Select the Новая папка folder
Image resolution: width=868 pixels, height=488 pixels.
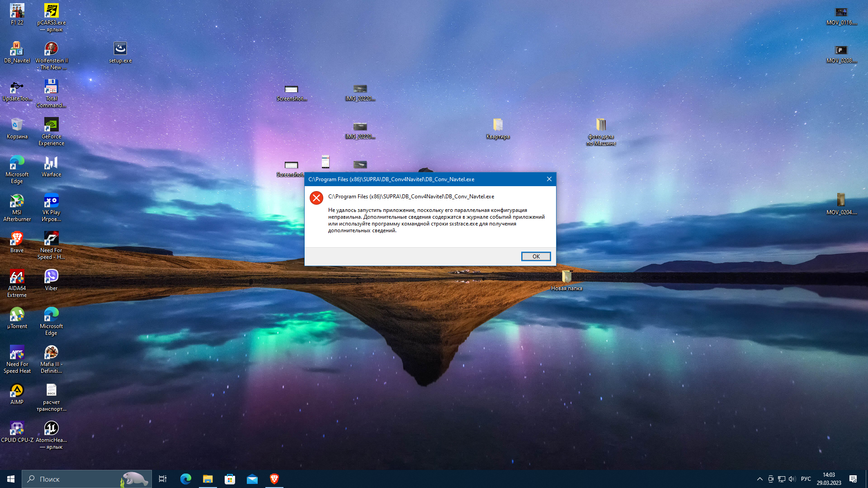(x=566, y=277)
